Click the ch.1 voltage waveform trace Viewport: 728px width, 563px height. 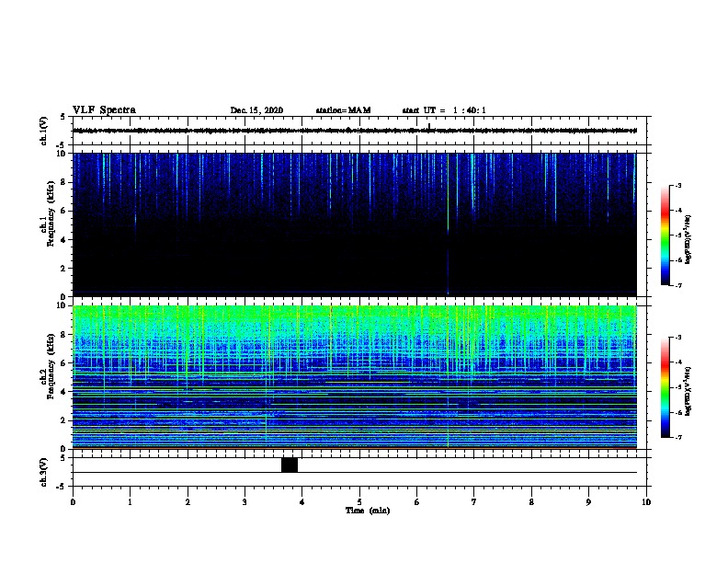click(355, 131)
